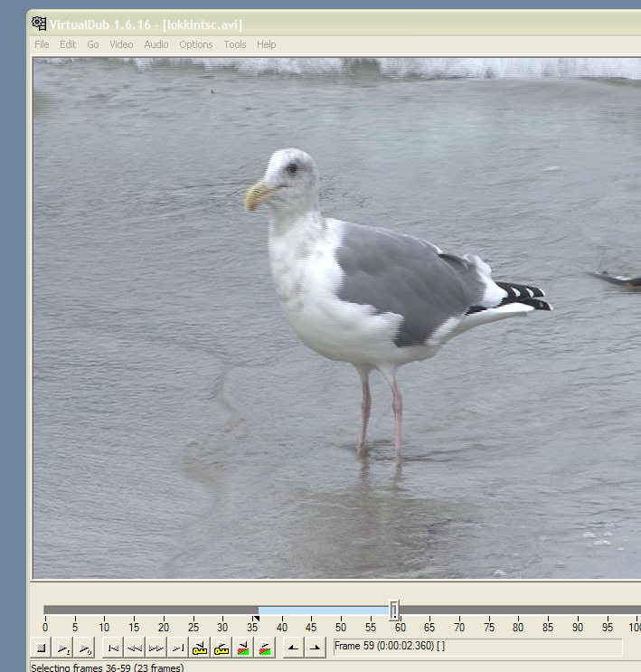This screenshot has width=641, height=672.
Task: Set selection end mark-out
Action: click(315, 648)
